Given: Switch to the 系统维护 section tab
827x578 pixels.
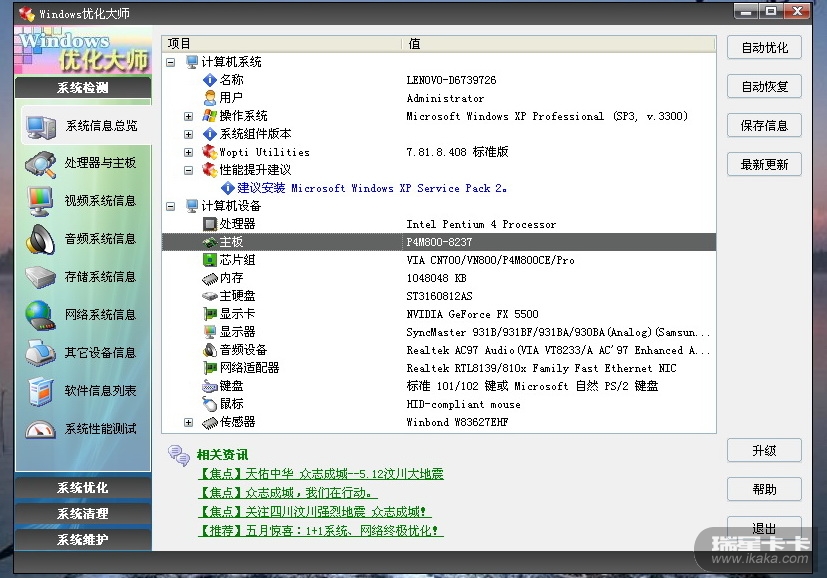Looking at the screenshot, I should click(83, 540).
